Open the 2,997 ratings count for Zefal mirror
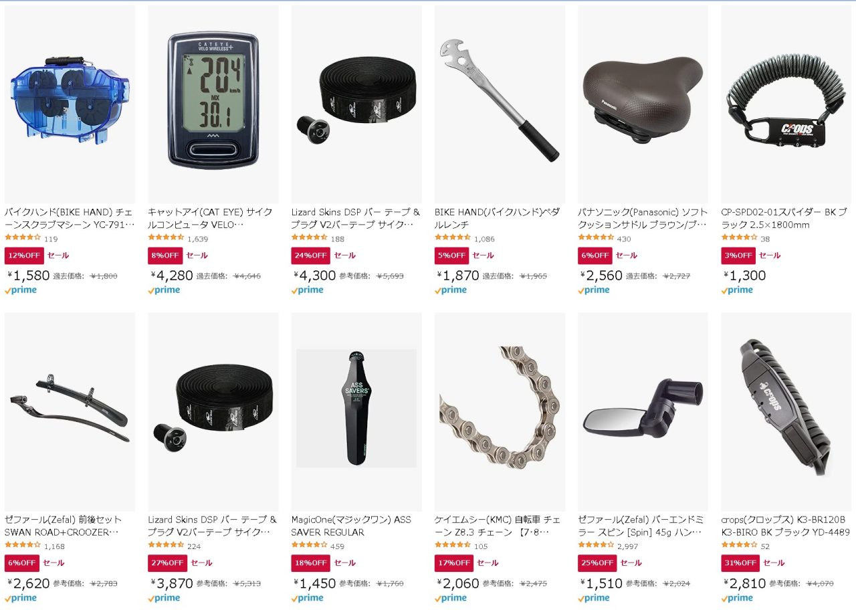The width and height of the screenshot is (856, 616). tap(628, 546)
